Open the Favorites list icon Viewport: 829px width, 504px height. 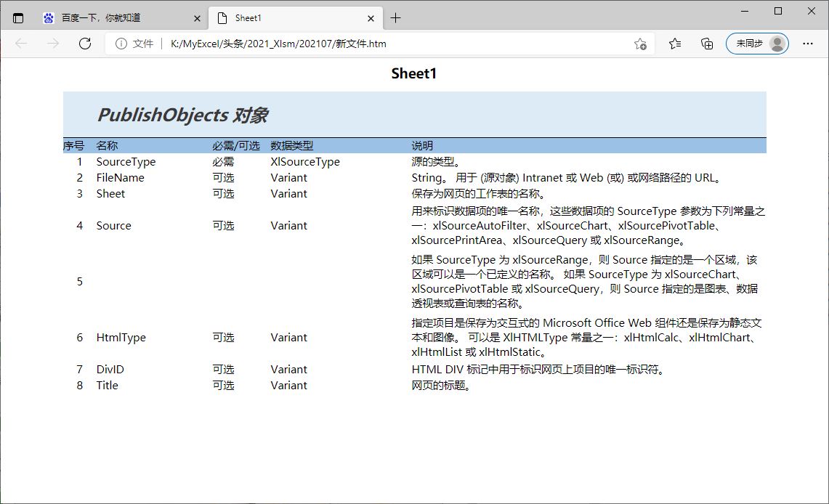click(675, 44)
